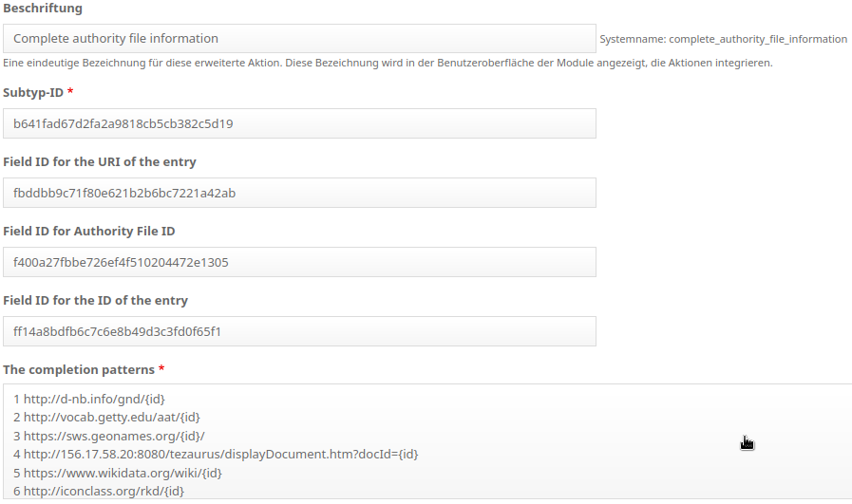Place cursor on the tezaurus displayDocument line
Viewport: 852px width, 504px height.
(x=216, y=454)
